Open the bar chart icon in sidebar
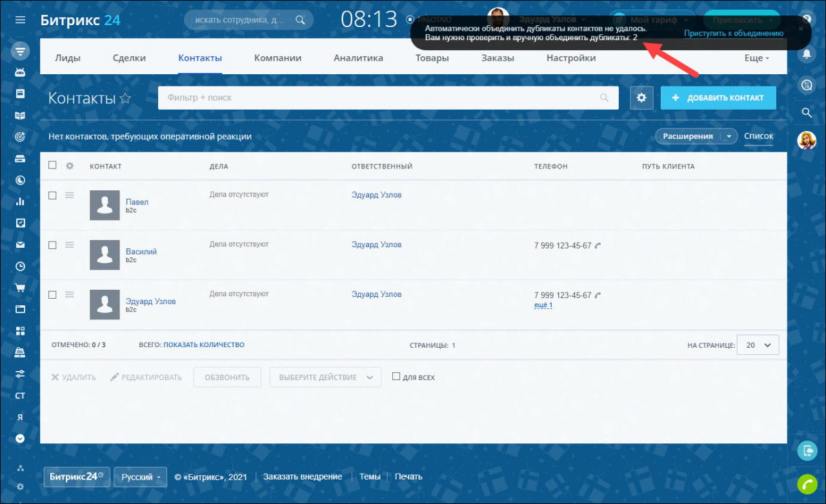This screenshot has height=504, width=826. (x=20, y=201)
